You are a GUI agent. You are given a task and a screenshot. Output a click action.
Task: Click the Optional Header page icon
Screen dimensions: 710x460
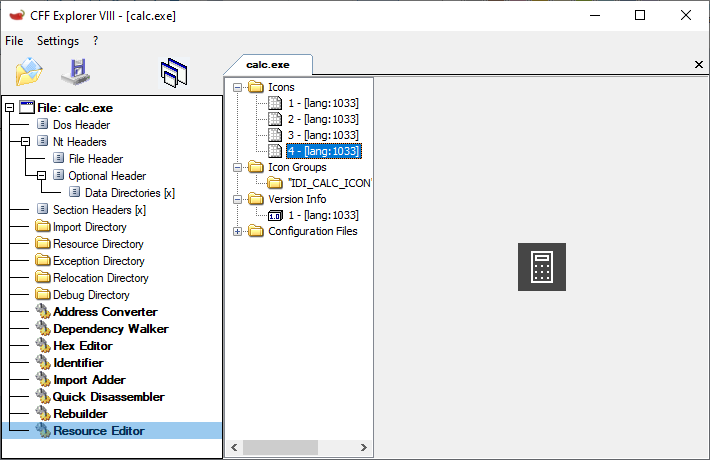[x=58, y=175]
